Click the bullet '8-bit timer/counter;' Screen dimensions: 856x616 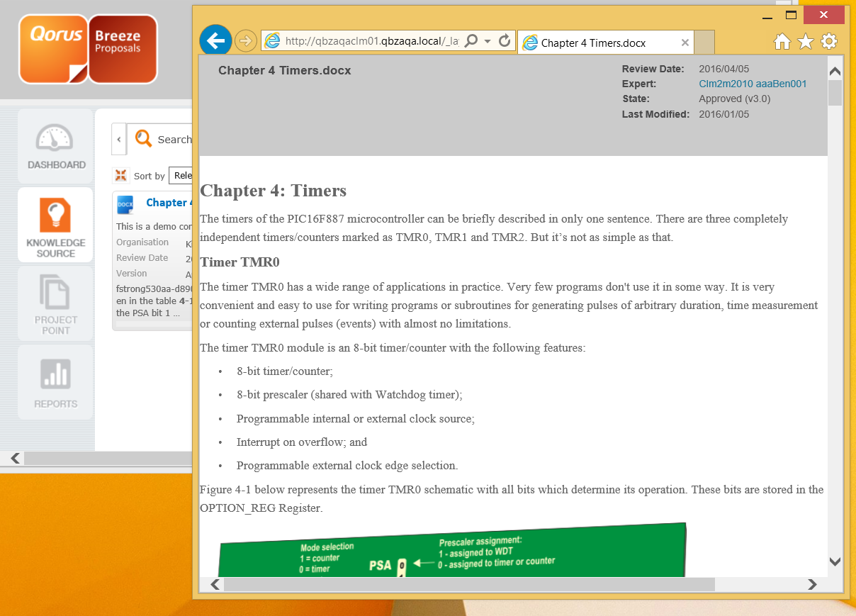tap(285, 371)
